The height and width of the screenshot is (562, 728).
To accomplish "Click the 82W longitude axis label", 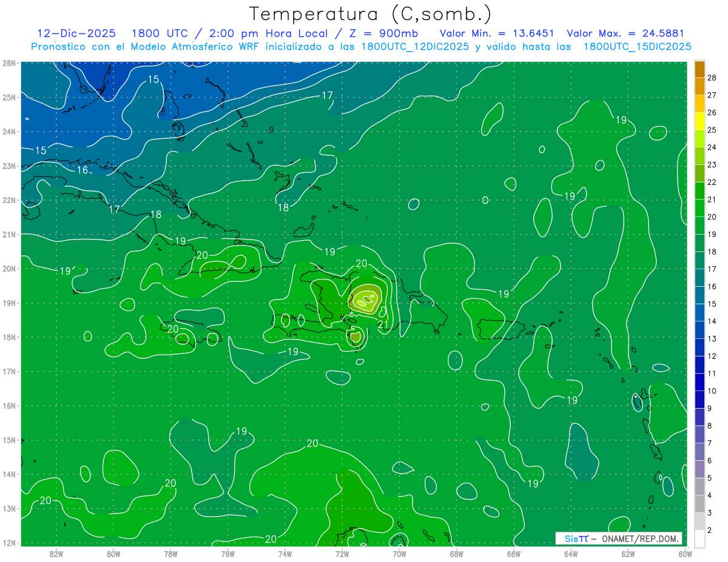I will click(56, 553).
